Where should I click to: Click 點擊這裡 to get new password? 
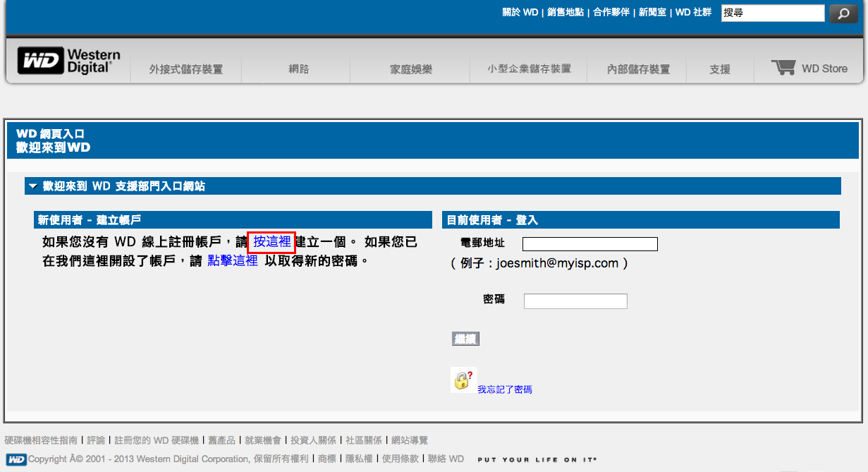coord(233,260)
